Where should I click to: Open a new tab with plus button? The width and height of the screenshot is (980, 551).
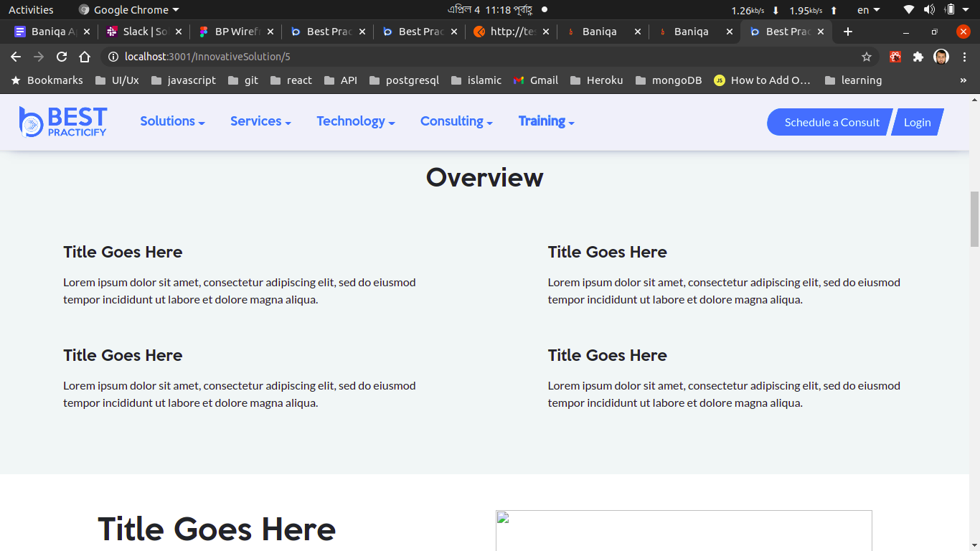click(x=848, y=32)
